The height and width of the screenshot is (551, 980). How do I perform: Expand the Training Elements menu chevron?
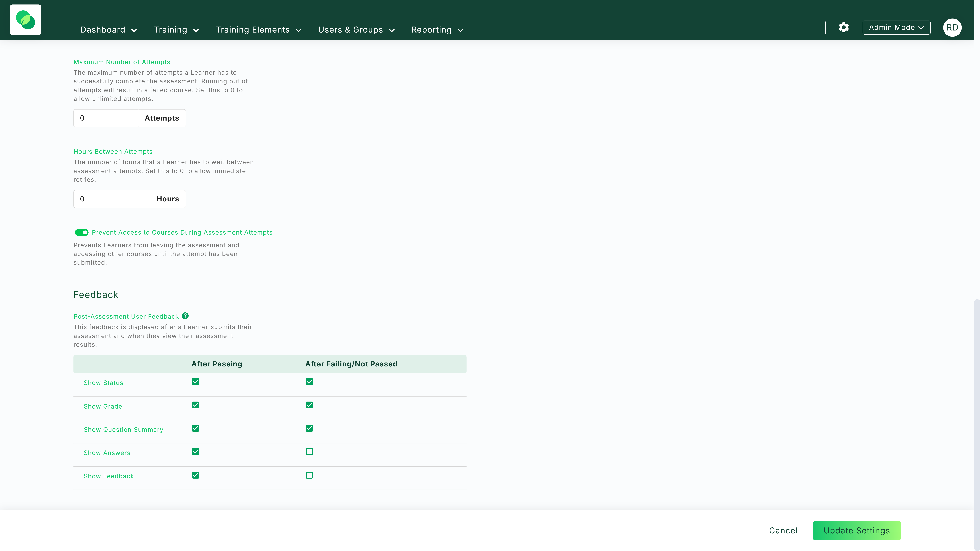[299, 30]
